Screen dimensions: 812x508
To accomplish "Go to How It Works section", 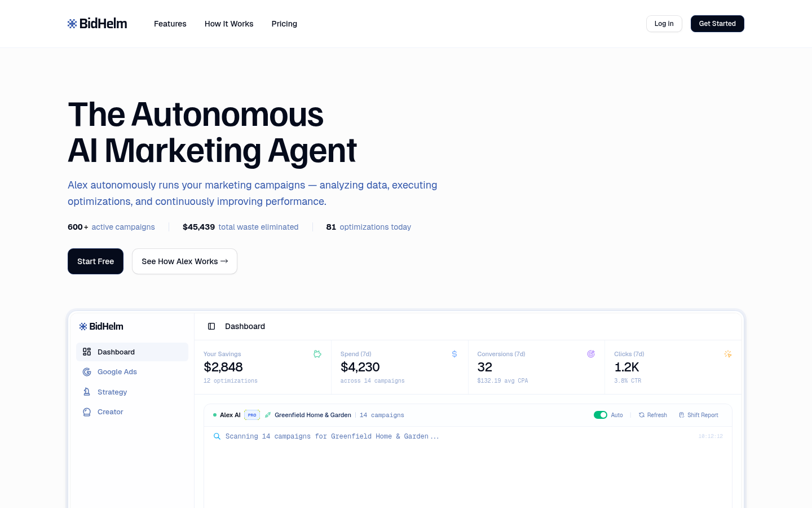I will [229, 24].
